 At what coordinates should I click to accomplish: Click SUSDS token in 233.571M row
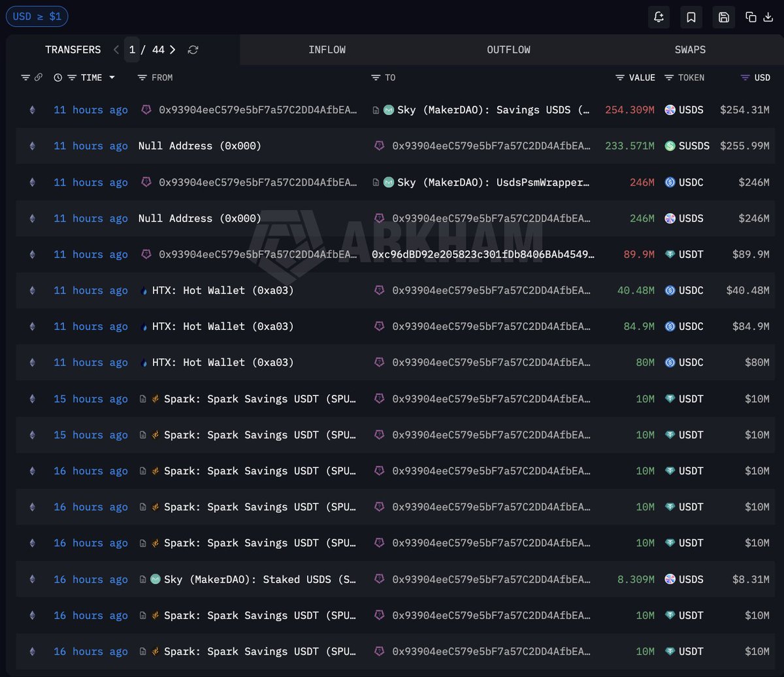687,146
